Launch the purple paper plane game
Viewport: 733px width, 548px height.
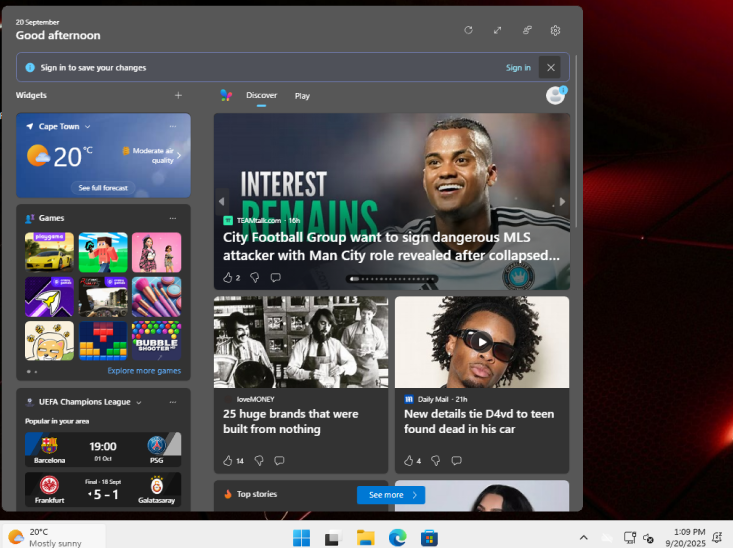tap(49, 297)
